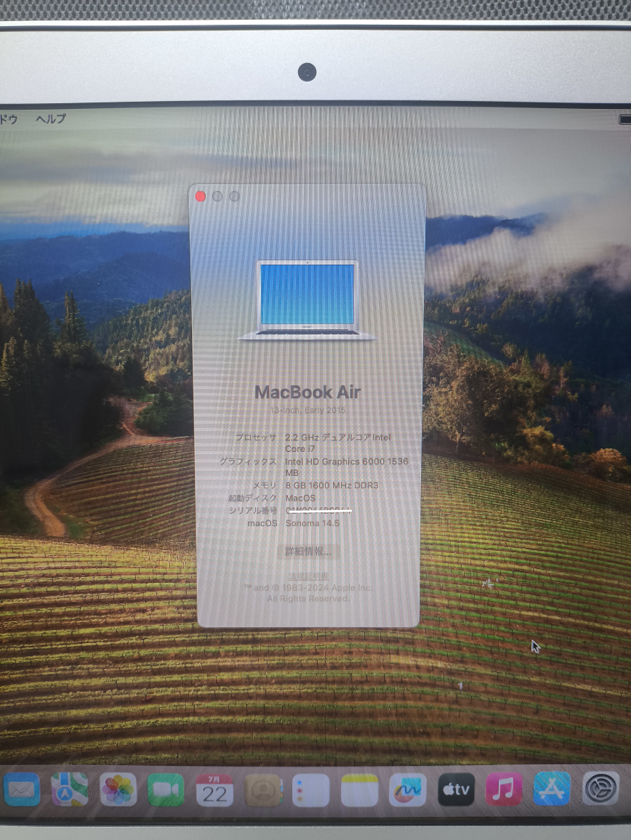Launch Freeform from the Dock

407,789
